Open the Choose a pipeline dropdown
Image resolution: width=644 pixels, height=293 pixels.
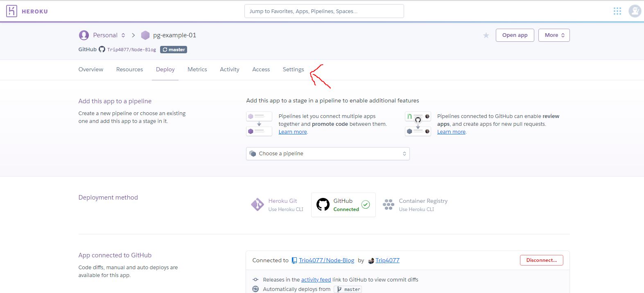328,154
